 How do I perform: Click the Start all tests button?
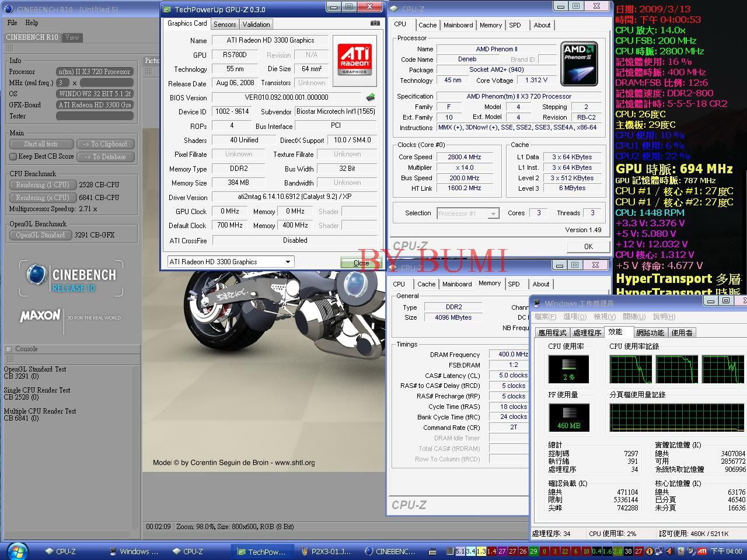pos(41,144)
